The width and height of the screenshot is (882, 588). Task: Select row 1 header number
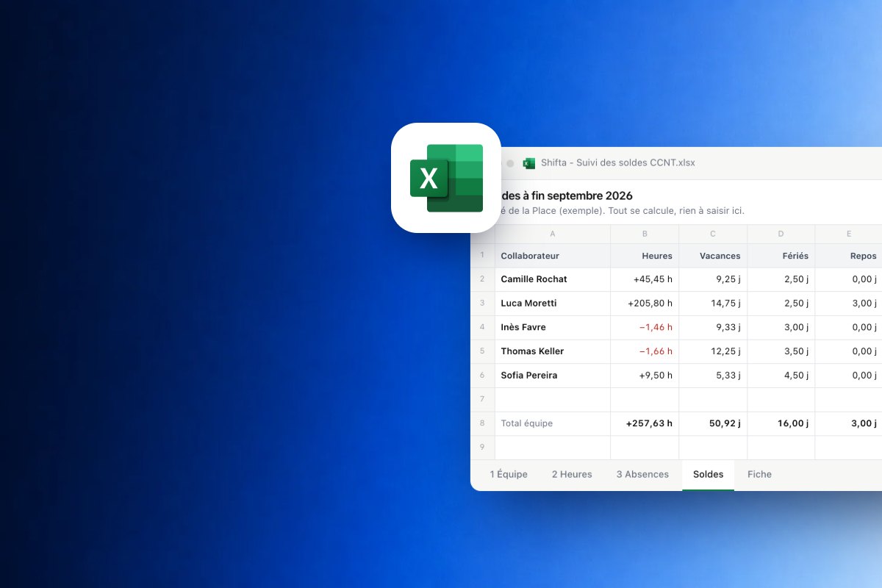[482, 255]
